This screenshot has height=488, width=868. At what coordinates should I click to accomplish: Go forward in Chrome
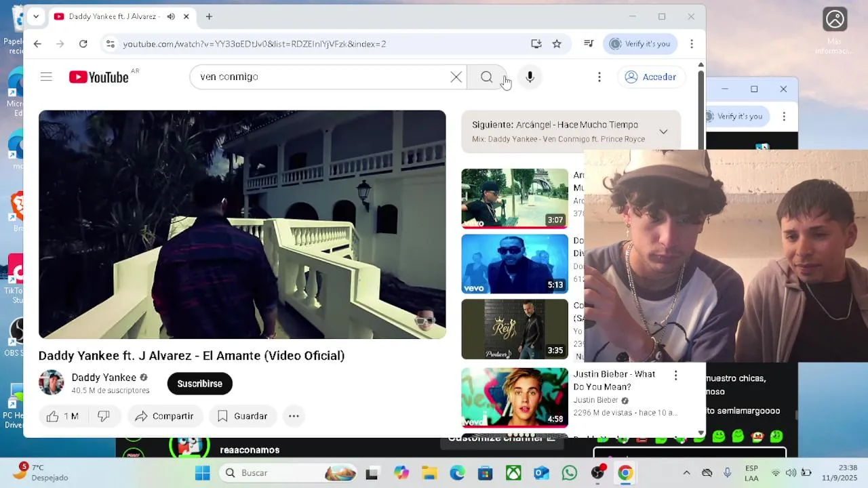pos(60,44)
